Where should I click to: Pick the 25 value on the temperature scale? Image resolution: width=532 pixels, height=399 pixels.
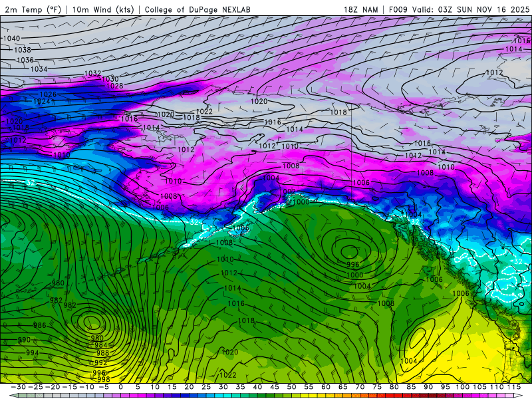pos(206,387)
